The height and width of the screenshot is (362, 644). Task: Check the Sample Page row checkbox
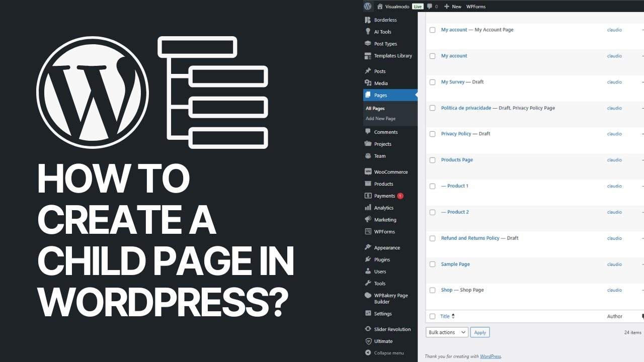(432, 264)
